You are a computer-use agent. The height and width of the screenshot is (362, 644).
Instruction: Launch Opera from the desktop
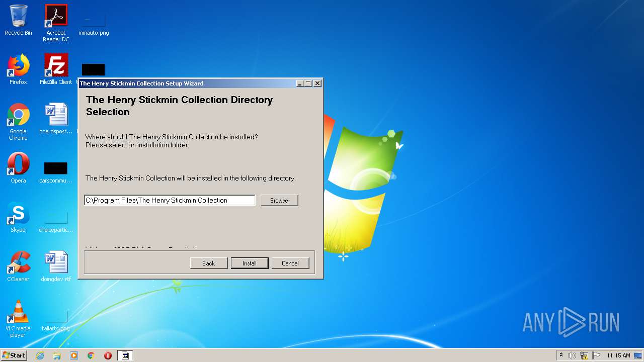[x=18, y=168]
